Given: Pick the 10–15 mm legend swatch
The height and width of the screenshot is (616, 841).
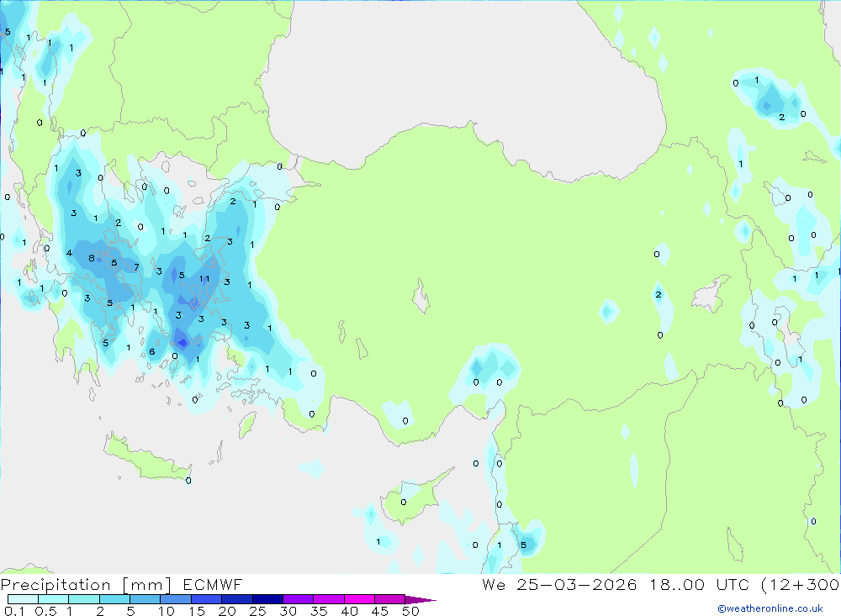Looking at the screenshot, I should [x=176, y=599].
